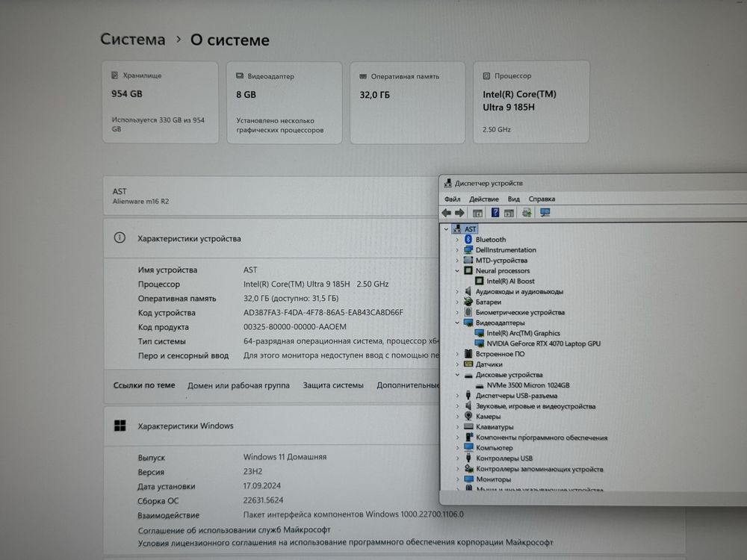
Task: Open the Файл menu
Action: (452, 199)
